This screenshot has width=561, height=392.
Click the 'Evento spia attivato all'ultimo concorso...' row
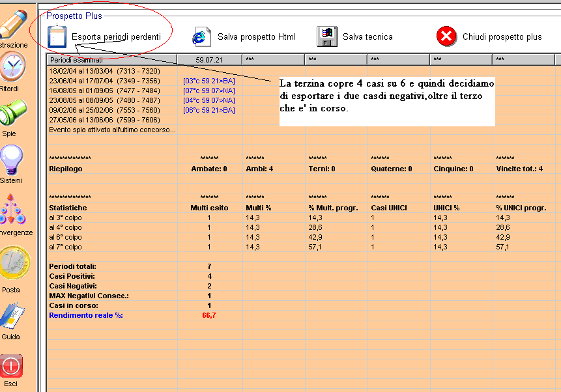coord(112,130)
